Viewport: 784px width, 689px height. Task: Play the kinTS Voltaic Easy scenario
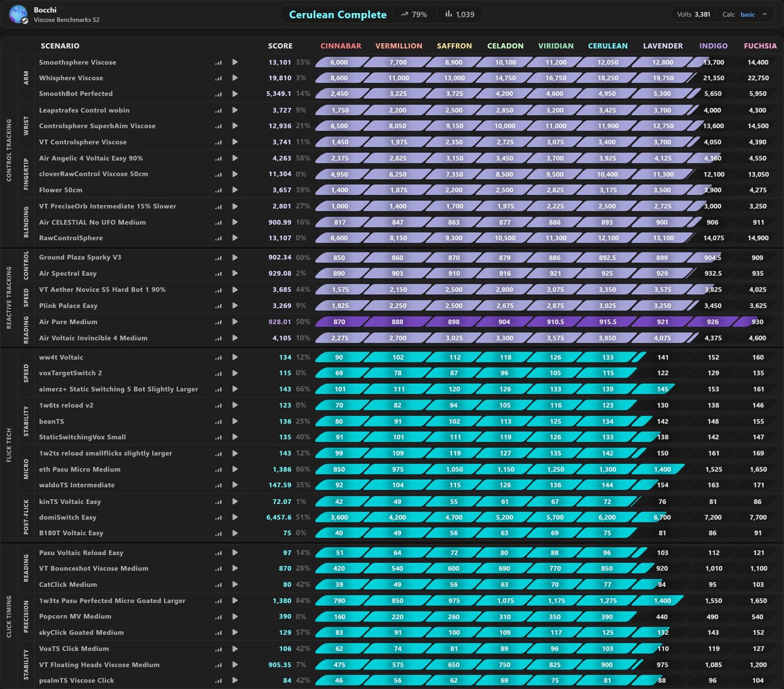pos(235,502)
